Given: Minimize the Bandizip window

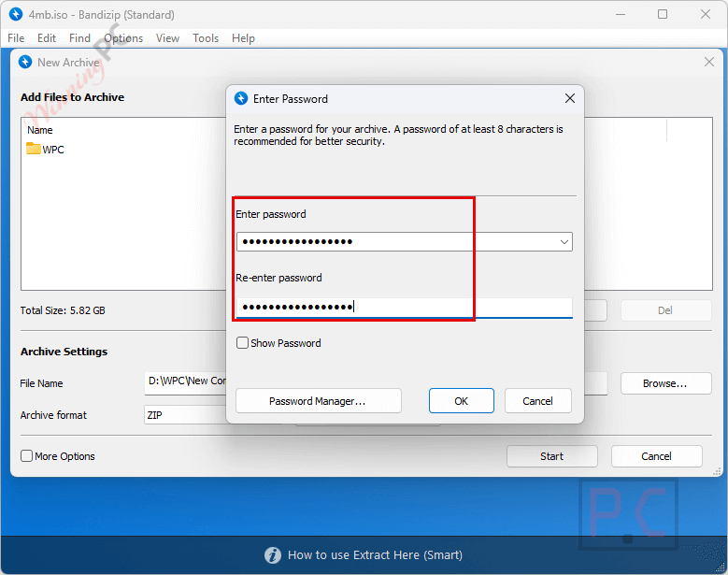Looking at the screenshot, I should tap(621, 14).
